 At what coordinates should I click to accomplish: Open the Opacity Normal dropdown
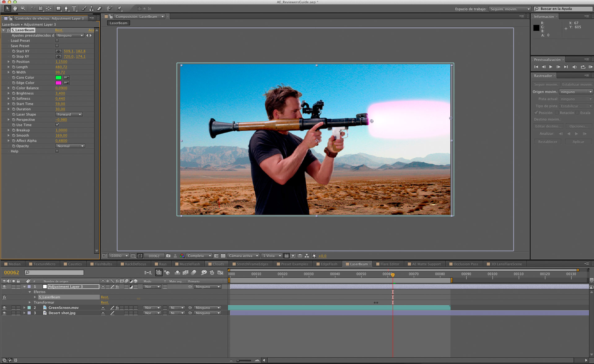coord(70,146)
